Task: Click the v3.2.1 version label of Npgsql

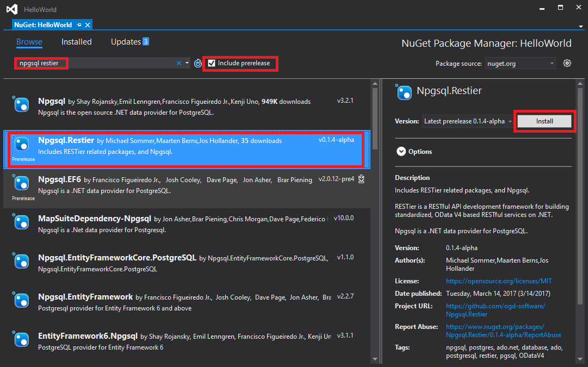Action: (345, 101)
